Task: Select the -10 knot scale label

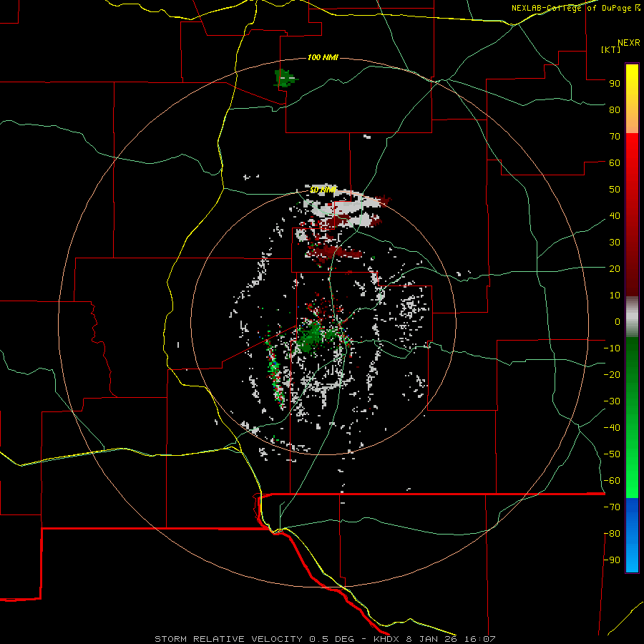Action: [x=612, y=348]
